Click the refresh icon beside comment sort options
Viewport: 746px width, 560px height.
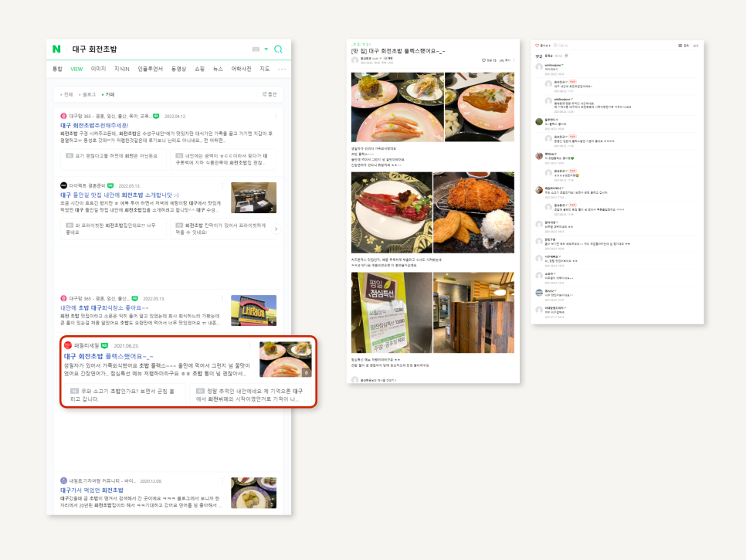tap(566, 56)
